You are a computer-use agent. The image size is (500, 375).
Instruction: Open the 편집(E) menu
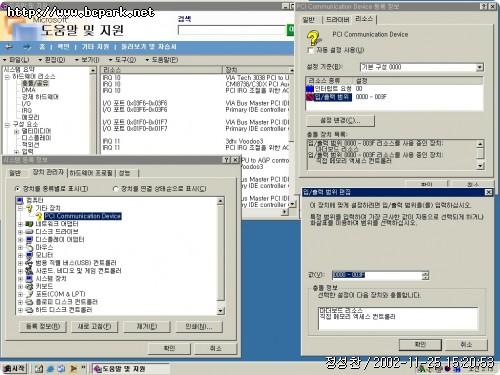(x=52, y=60)
